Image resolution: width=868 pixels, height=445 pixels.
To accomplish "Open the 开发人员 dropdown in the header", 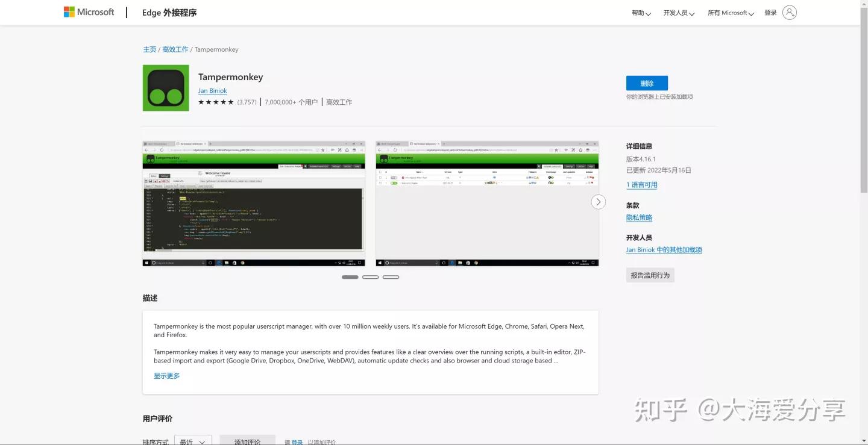I will (679, 13).
